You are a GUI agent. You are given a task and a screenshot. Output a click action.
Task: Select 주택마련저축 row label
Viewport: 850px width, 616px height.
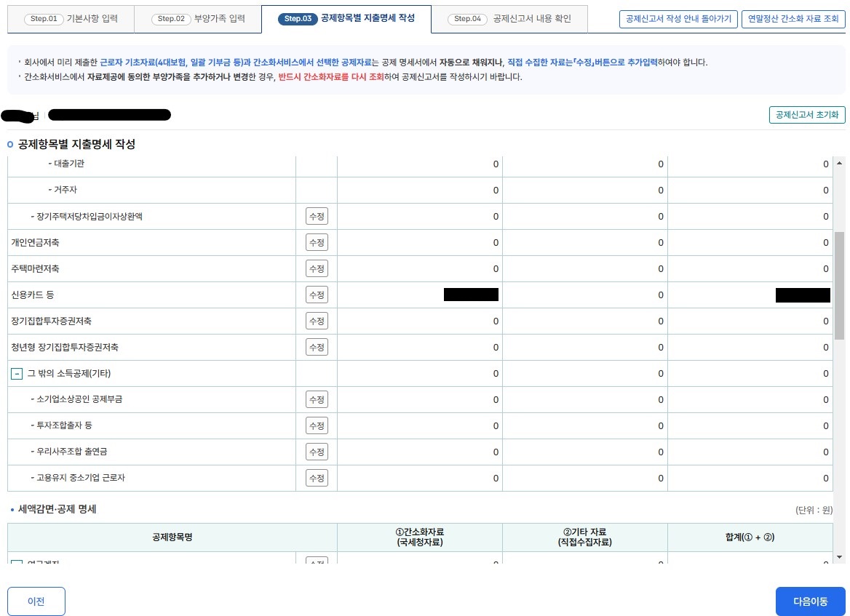point(35,268)
